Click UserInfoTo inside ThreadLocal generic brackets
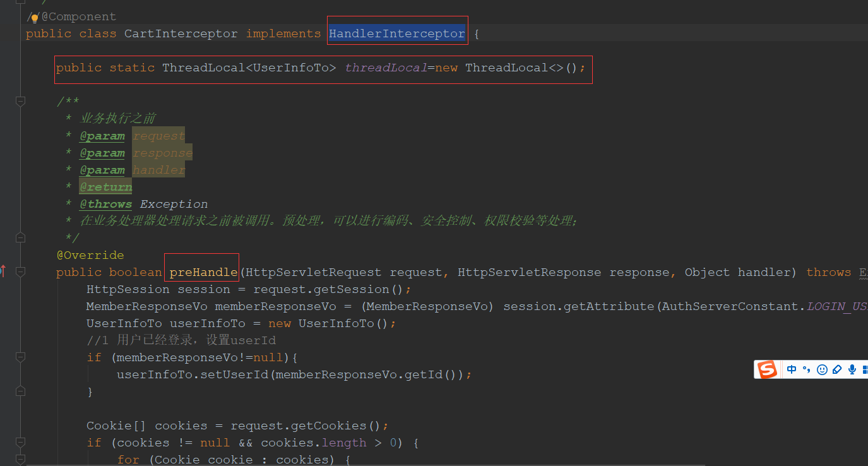Viewport: 868px width, 466px height. coord(291,68)
